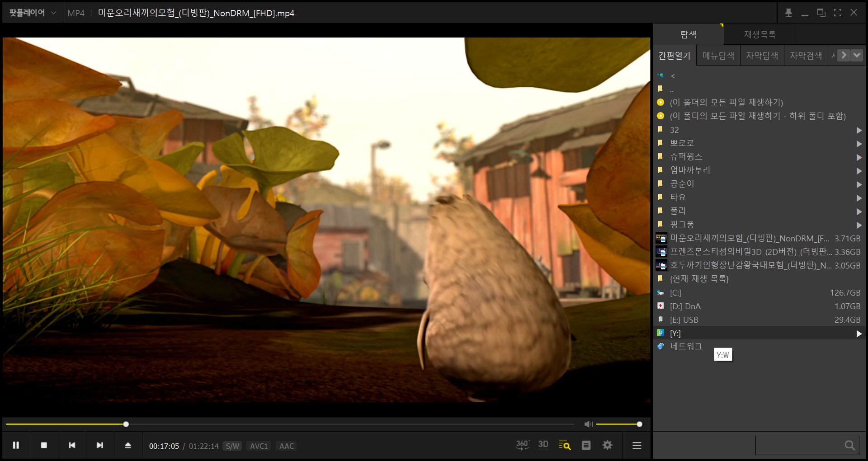
Task: Switch to the 탐색 tab
Action: 688,34
